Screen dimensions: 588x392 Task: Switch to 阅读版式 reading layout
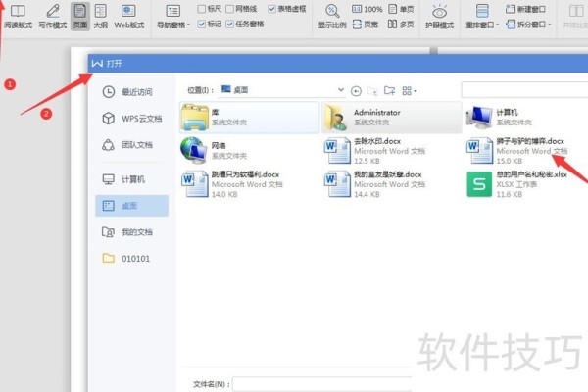[18, 16]
